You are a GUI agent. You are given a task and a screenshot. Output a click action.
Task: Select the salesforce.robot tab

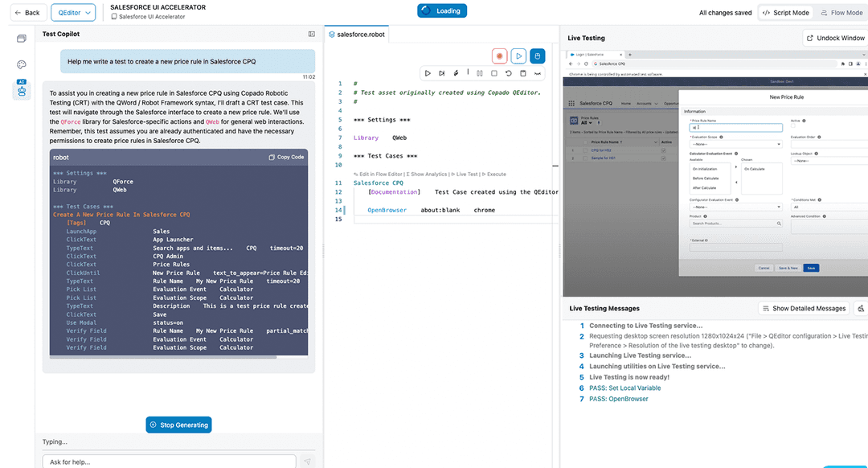(357, 34)
